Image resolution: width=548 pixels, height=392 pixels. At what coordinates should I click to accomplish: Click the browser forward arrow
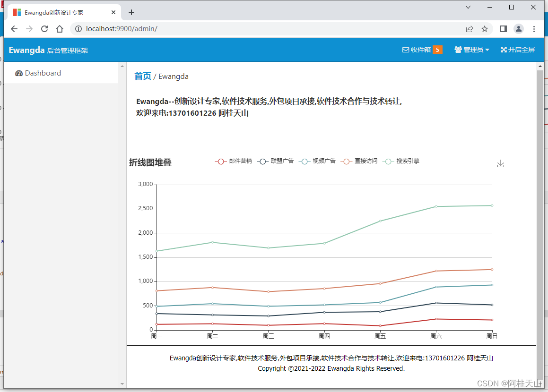pos(29,29)
